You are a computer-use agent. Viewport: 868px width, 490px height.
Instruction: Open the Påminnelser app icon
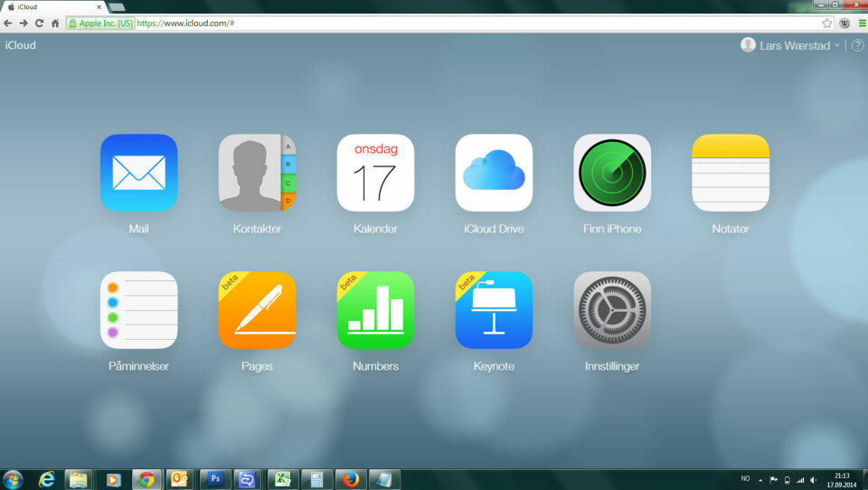(x=139, y=309)
